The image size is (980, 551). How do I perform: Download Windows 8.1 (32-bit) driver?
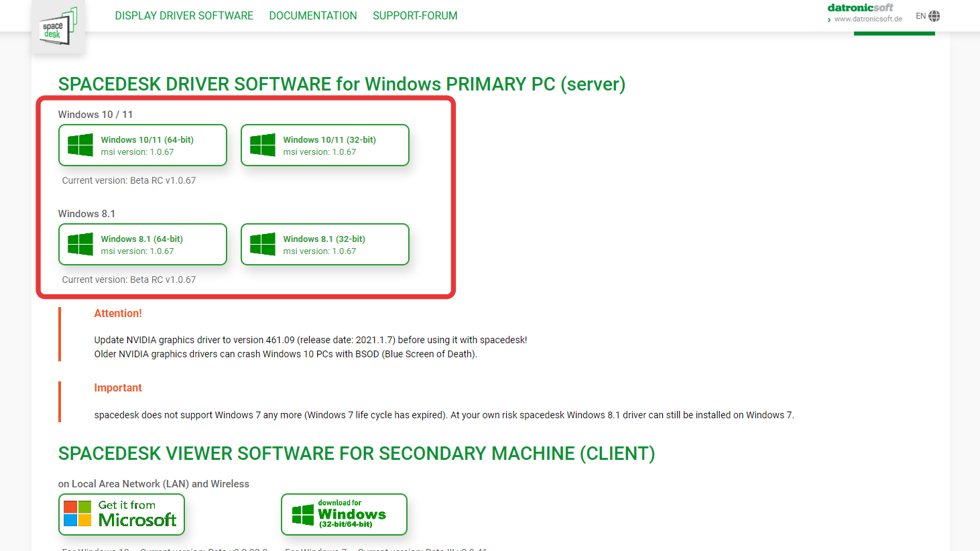325,244
